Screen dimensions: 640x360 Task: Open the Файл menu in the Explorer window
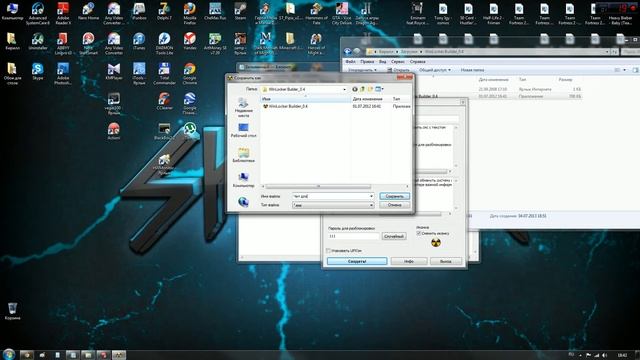pyautogui.click(x=350, y=62)
